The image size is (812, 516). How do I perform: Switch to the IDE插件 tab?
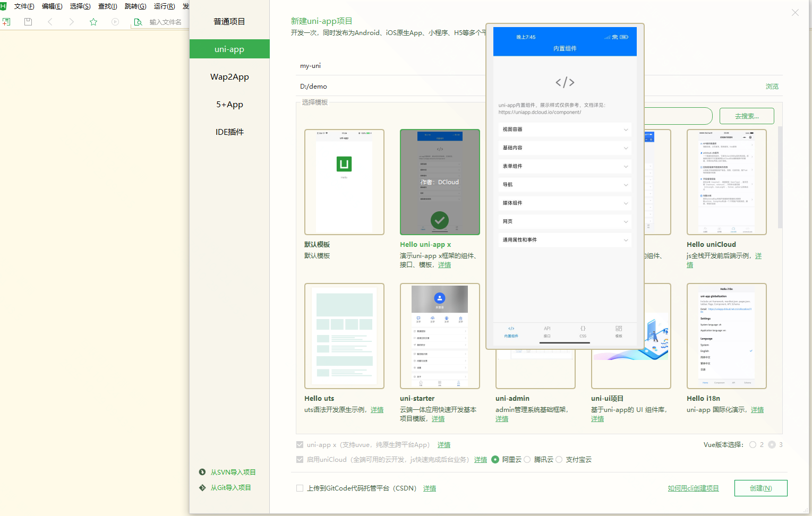click(x=229, y=132)
